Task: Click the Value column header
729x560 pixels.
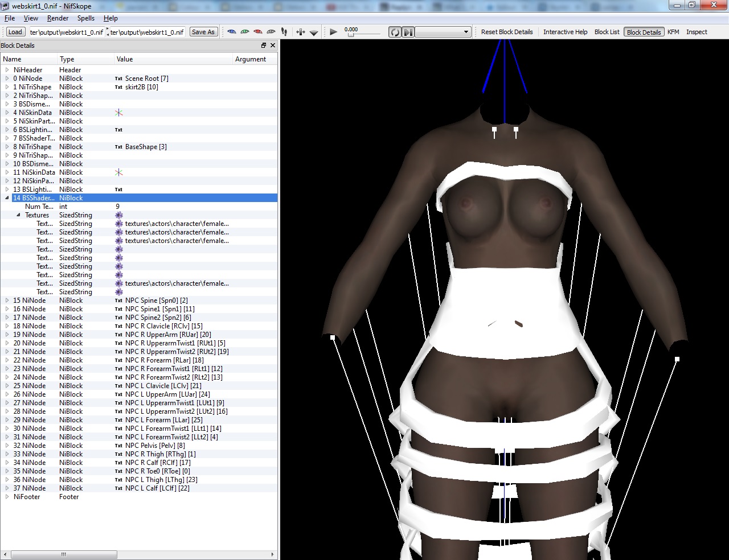Action: pos(174,59)
